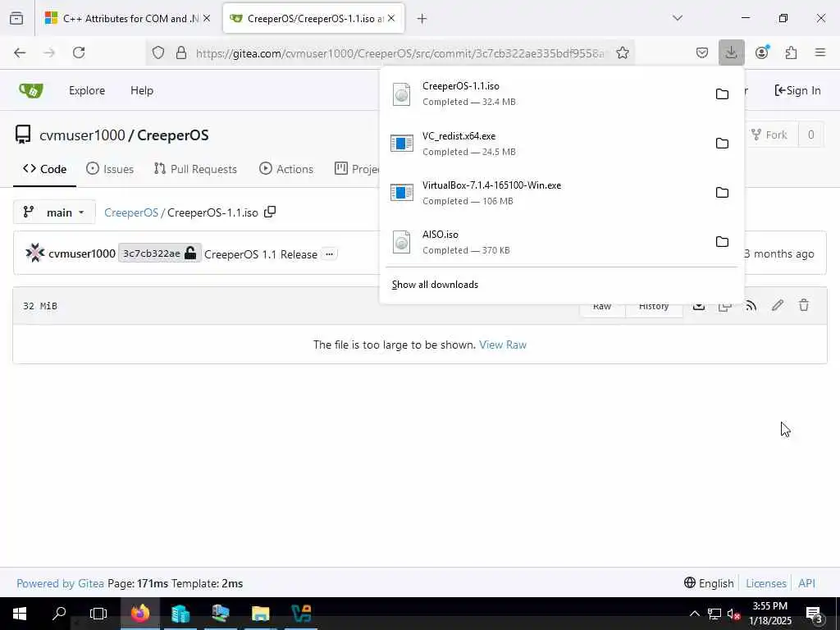
Task: Delete file with trash icon
Action: (x=804, y=305)
